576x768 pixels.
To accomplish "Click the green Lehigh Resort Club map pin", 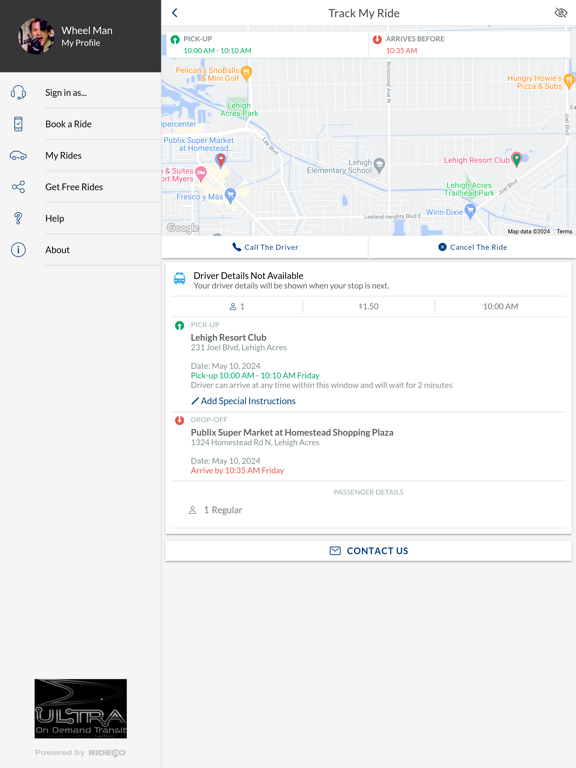I will (x=516, y=159).
